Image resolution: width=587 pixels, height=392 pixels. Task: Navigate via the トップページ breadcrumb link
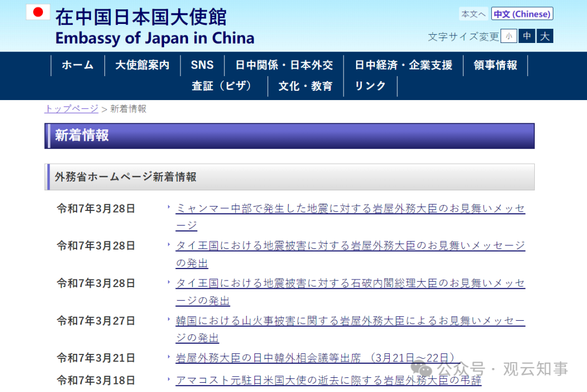pyautogui.click(x=71, y=109)
